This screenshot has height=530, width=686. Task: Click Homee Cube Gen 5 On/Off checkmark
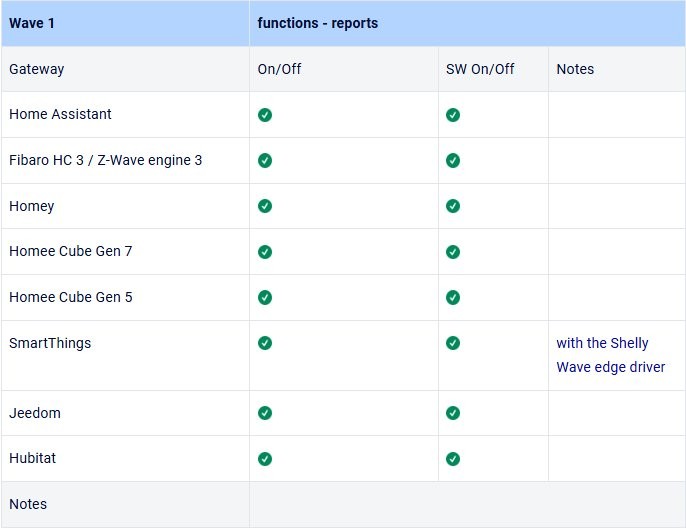point(265,297)
